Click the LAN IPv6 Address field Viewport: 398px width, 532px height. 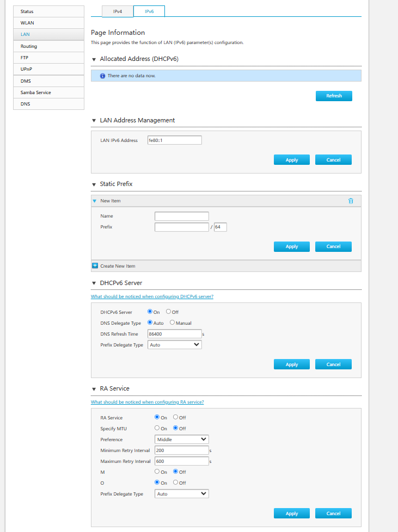pyautogui.click(x=174, y=140)
